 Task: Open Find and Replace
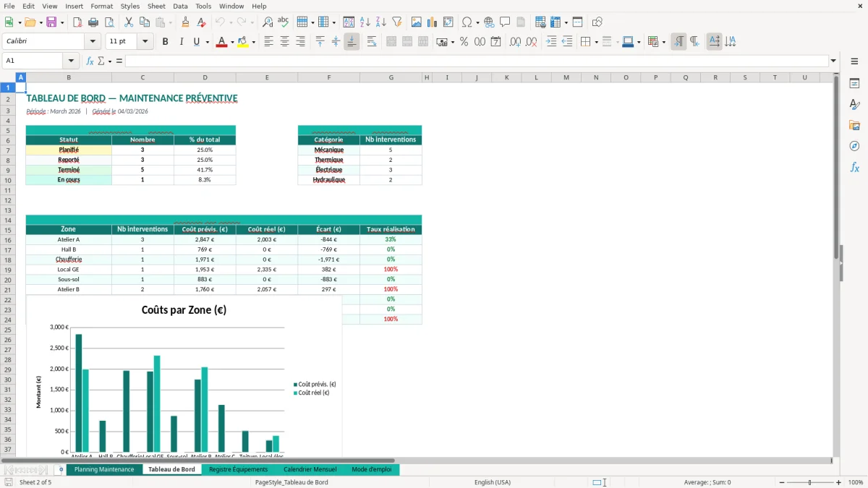point(267,22)
